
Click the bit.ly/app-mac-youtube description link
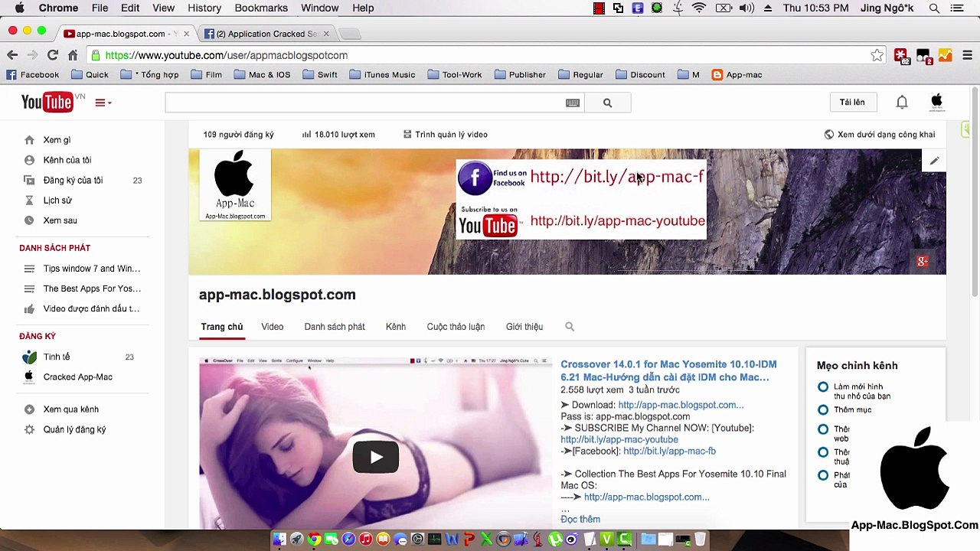click(619, 439)
